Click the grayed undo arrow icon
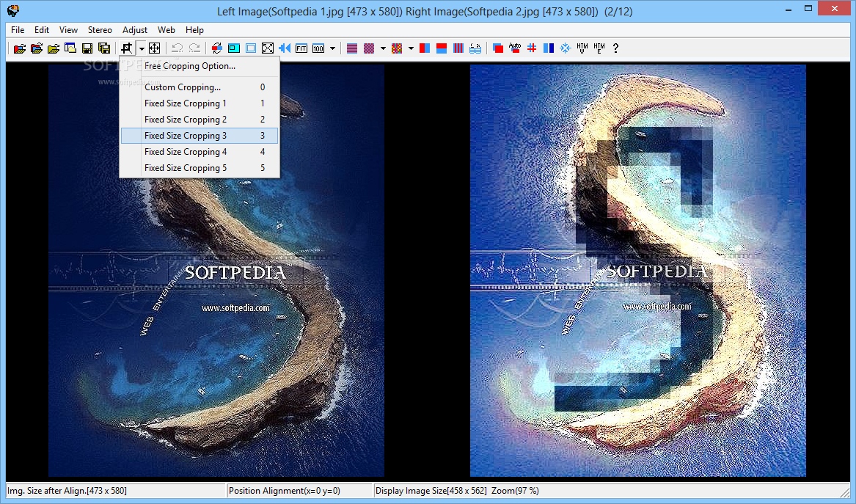856x504 pixels. 177,48
